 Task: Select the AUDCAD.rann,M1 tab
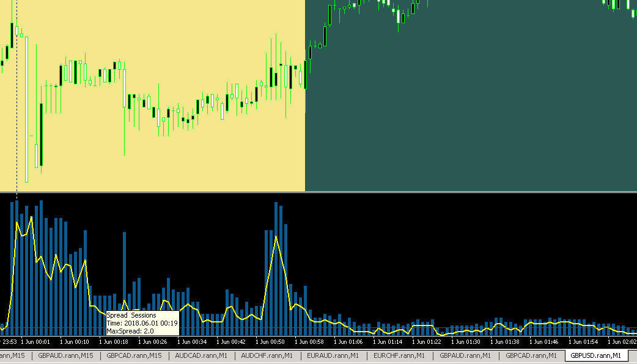point(201,355)
